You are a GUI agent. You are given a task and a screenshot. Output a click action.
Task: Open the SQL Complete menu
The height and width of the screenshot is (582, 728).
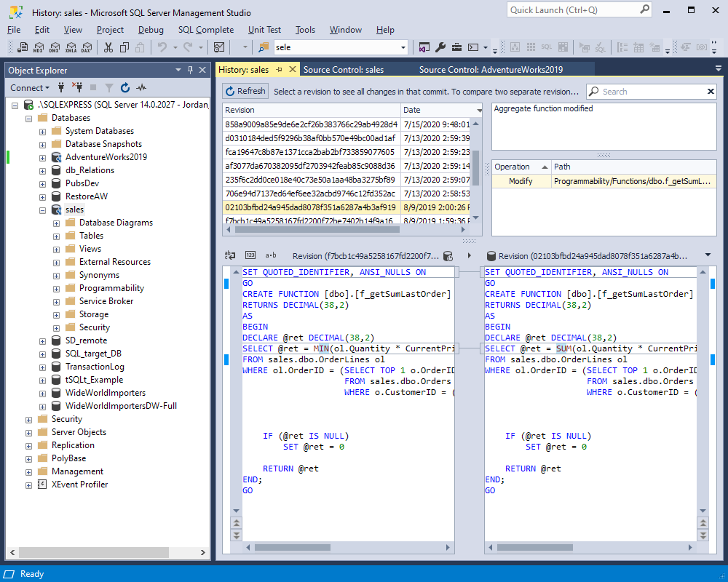(206, 30)
